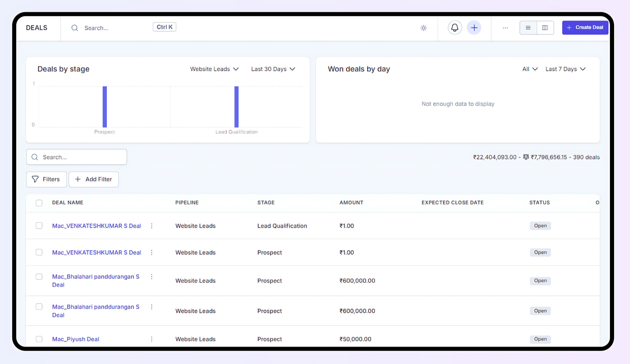Image resolution: width=630 pixels, height=364 pixels.
Task: Open the Last 30 Days dropdown
Action: tap(273, 69)
